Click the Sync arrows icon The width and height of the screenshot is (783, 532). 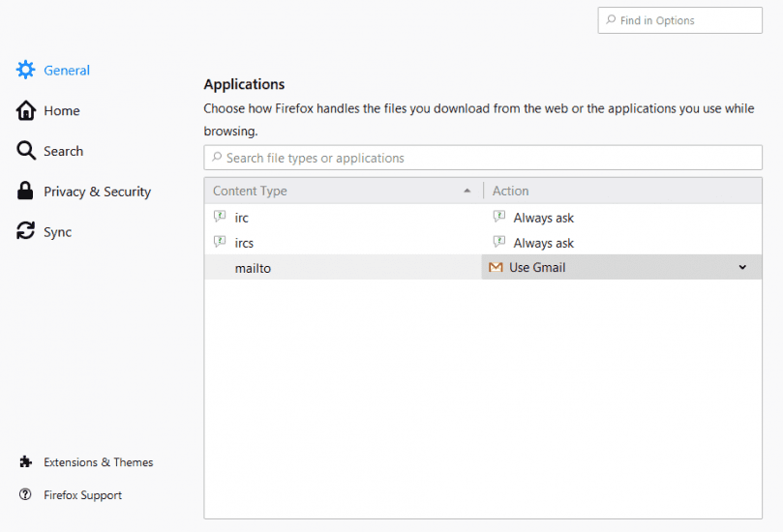point(26,232)
